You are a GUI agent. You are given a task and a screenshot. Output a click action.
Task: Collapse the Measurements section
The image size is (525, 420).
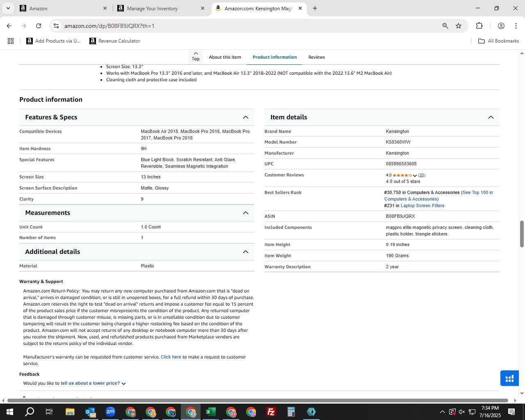pos(246,213)
